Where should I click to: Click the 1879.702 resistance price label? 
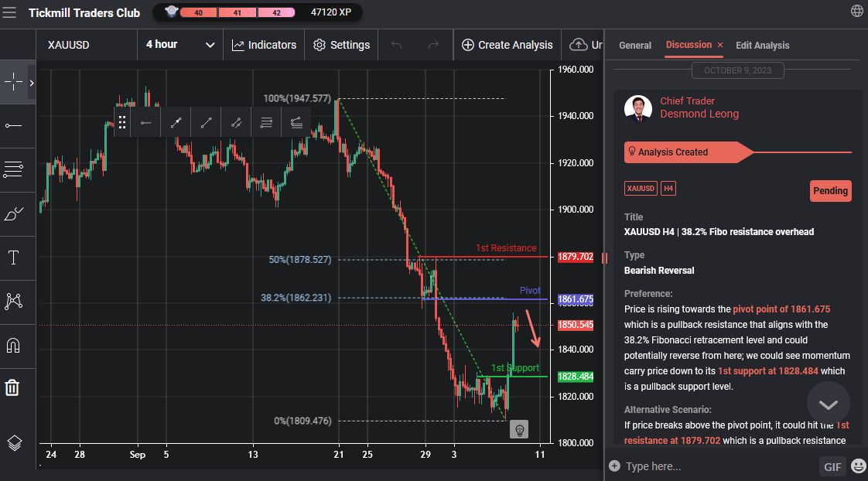tap(575, 257)
